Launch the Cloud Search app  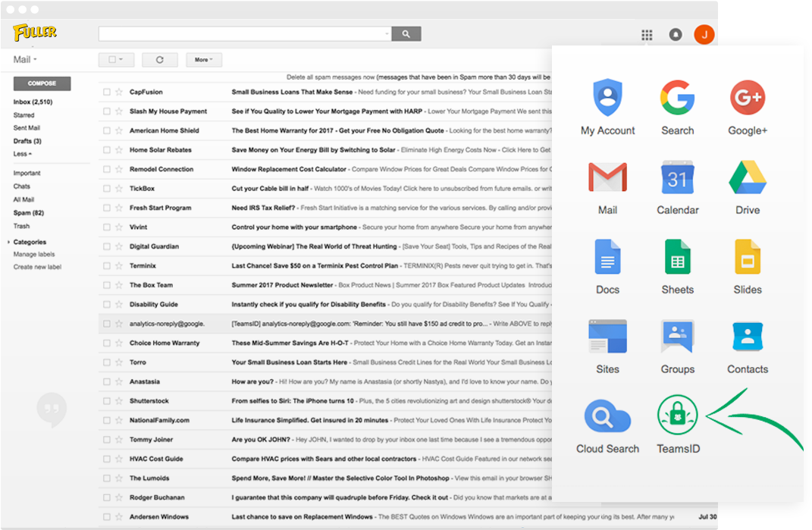607,426
